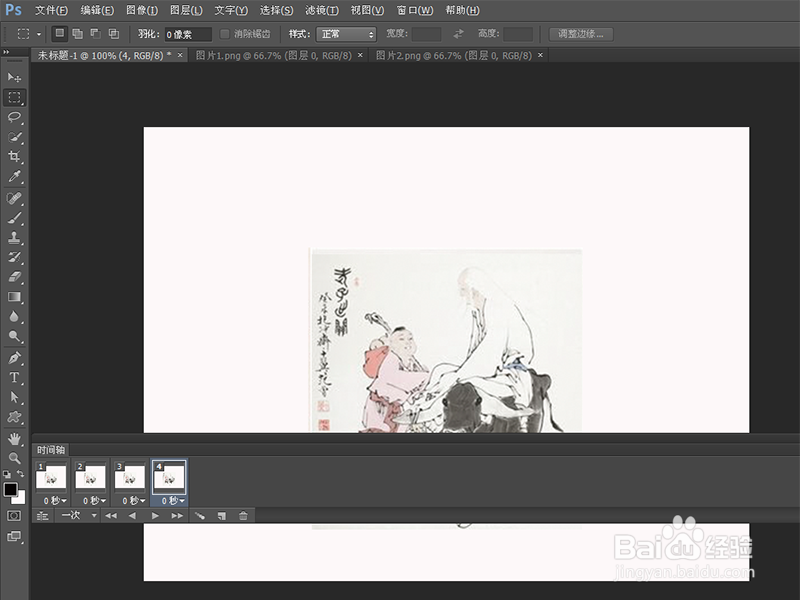Delete the selected frame
This screenshot has height=600, width=800.
(x=243, y=516)
